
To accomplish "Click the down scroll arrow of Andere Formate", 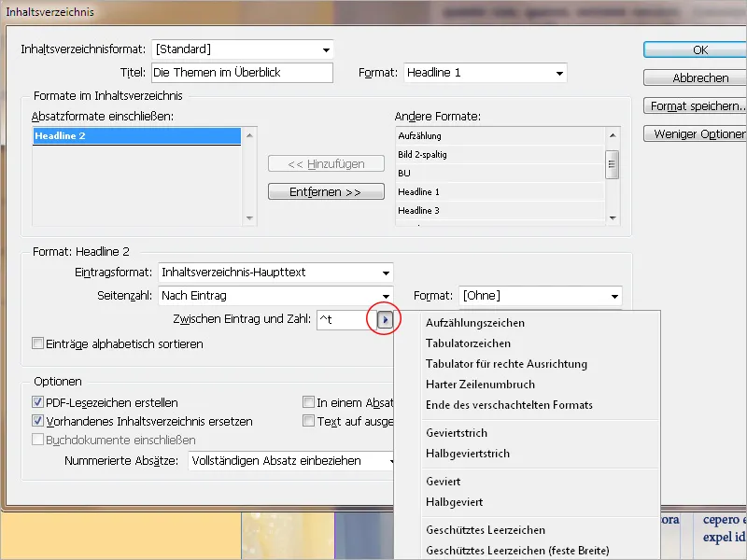I will point(612,217).
